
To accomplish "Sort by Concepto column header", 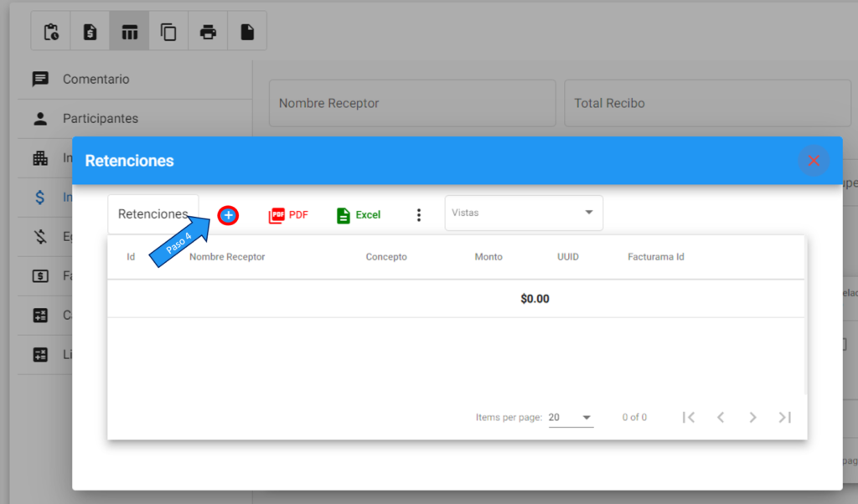I will (x=386, y=257).
